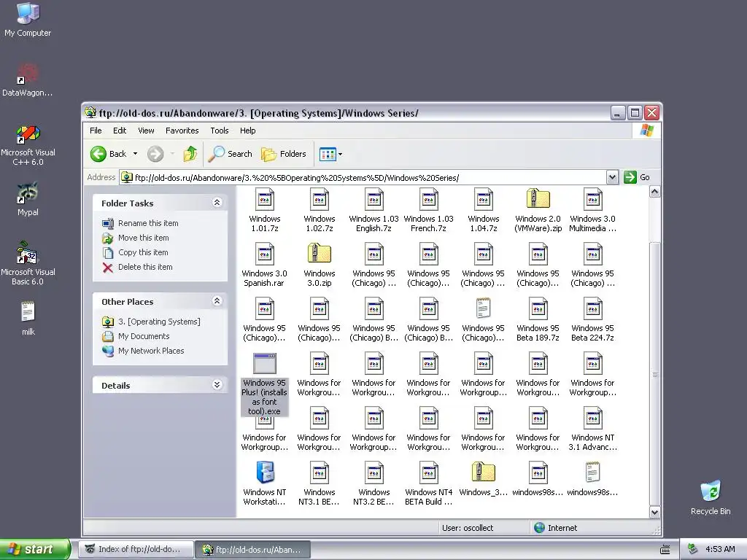The width and height of the screenshot is (747, 560).
Task: Open the Favorites menu
Action: (182, 131)
